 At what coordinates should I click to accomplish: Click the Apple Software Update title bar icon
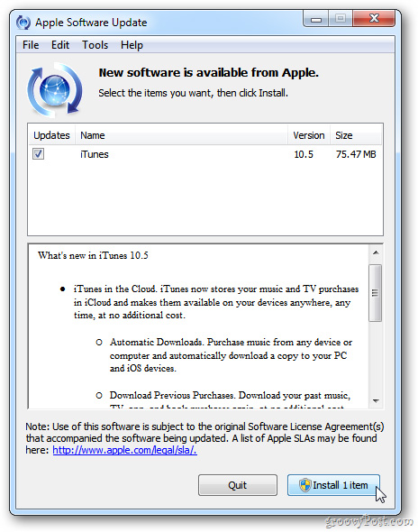23,23
